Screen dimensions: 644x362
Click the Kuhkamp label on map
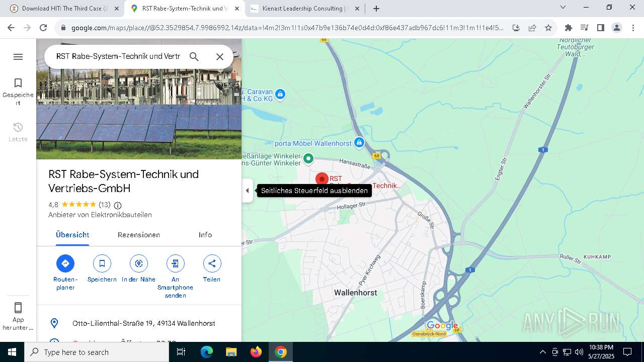pos(597,257)
